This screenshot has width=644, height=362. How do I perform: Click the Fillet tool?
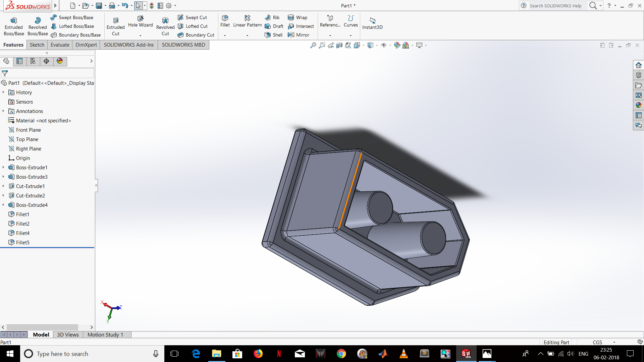[225, 21]
